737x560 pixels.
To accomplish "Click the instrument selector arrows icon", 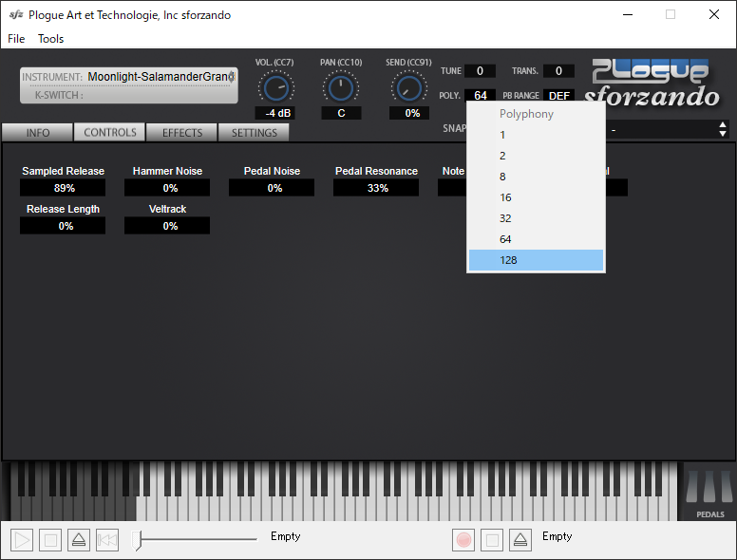I will 231,77.
